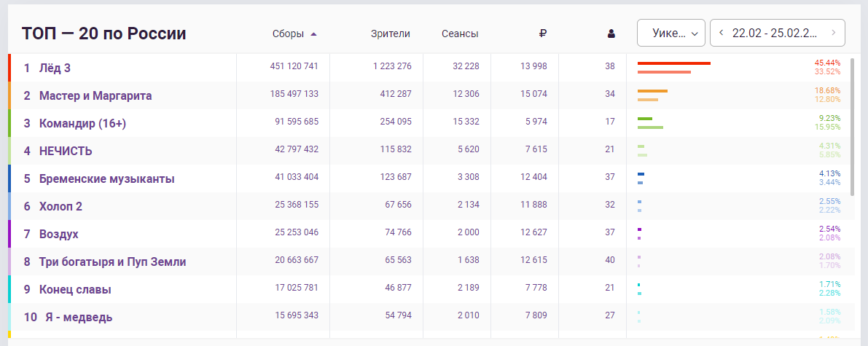Open the Уике... period dropdown
Screen dimensions: 868x346
[x=670, y=33]
